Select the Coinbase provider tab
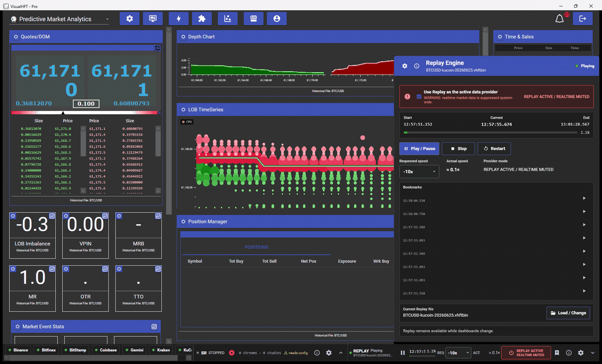Screen dimensions: 602x364 pyautogui.click(x=106, y=350)
